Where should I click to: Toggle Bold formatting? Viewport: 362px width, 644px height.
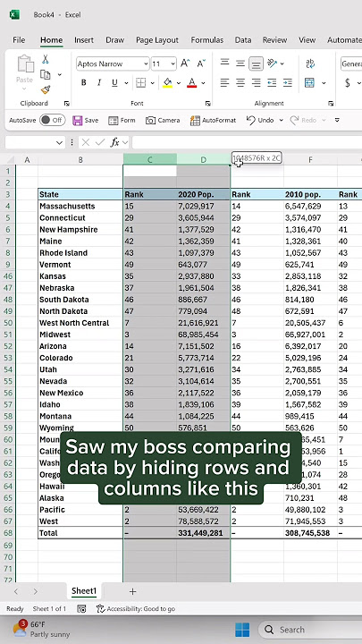84,82
